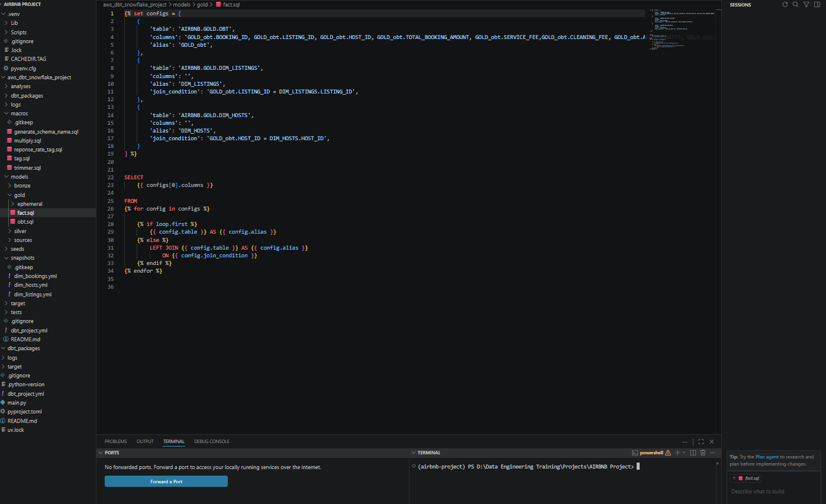Add context with plus icon beside fact.sql

point(734,478)
